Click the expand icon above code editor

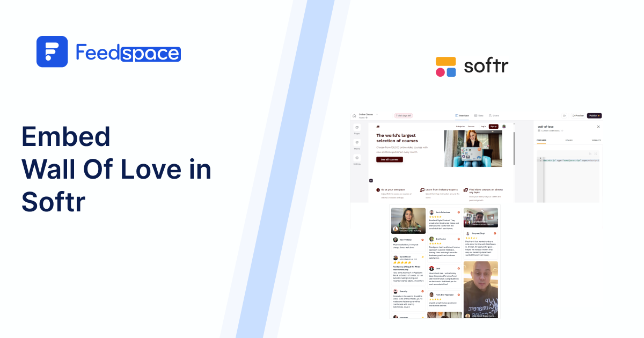click(596, 153)
